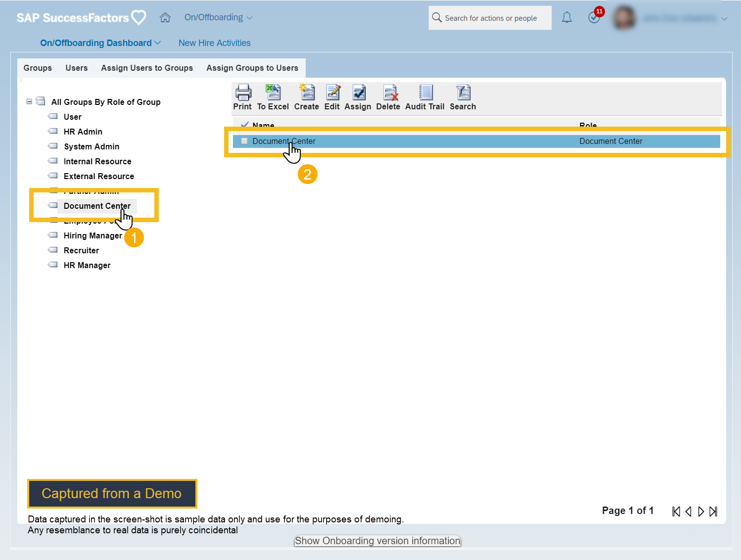The width and height of the screenshot is (741, 560).
Task: Click the magnifier icon in search box
Action: point(437,18)
